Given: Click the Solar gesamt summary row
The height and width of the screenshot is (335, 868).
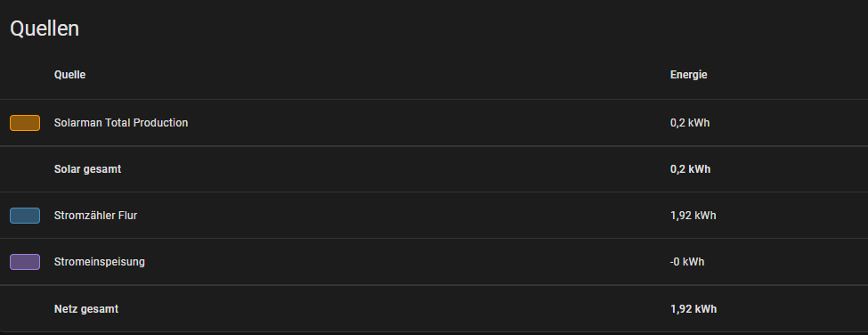Looking at the screenshot, I should (x=434, y=169).
